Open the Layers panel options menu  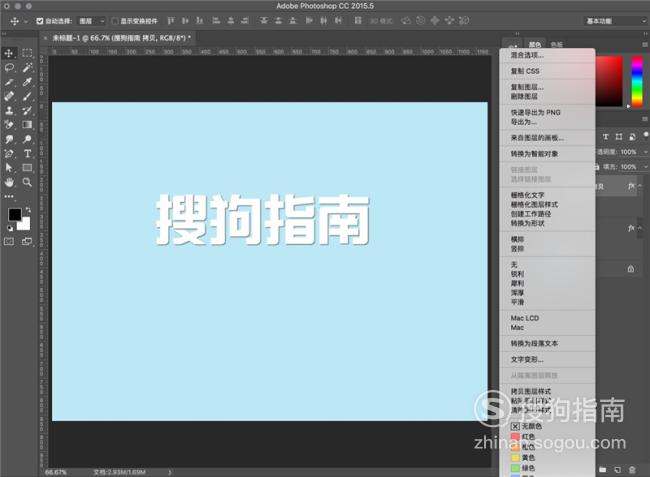[x=645, y=119]
